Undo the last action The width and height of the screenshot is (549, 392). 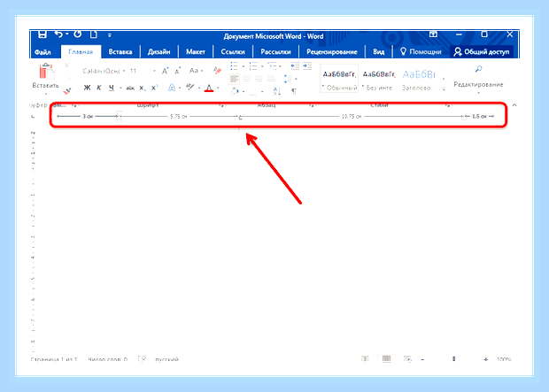pos(58,35)
